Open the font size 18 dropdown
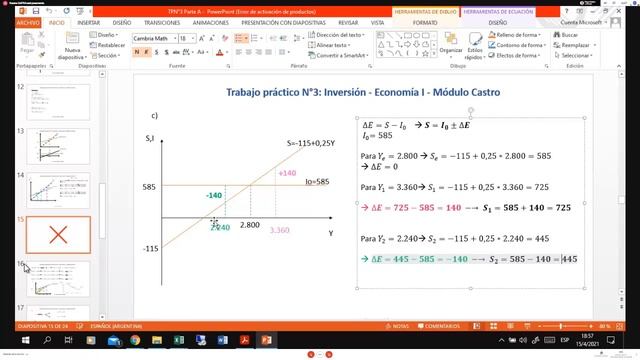Viewport: 640px width, 360px height. click(193, 38)
